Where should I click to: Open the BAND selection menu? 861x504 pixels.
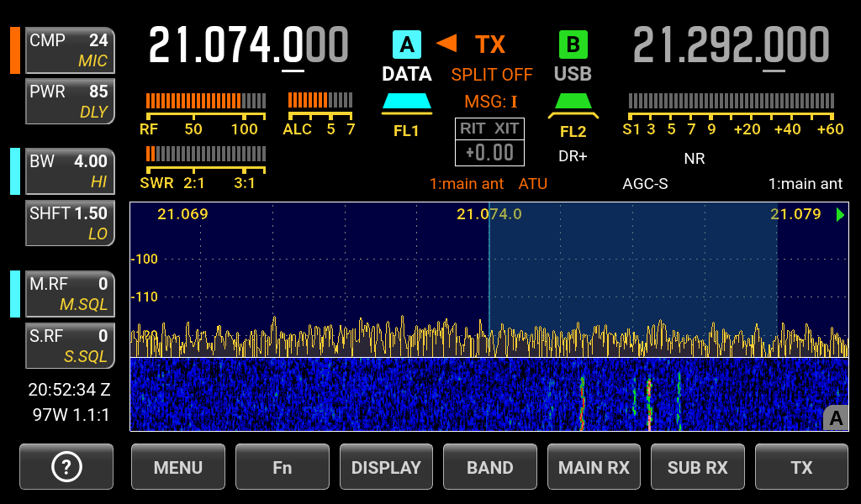pos(490,467)
